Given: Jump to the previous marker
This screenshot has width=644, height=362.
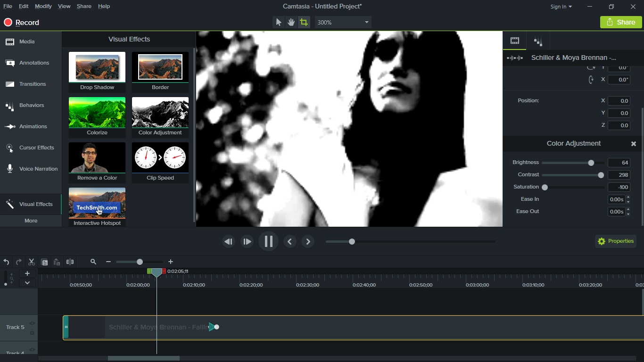Looking at the screenshot, I should (289, 241).
